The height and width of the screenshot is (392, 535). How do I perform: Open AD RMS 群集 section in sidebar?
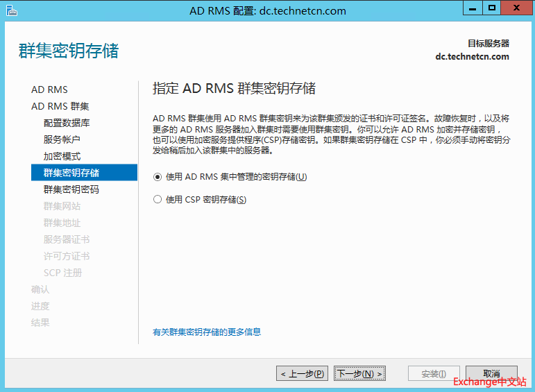[x=60, y=106]
